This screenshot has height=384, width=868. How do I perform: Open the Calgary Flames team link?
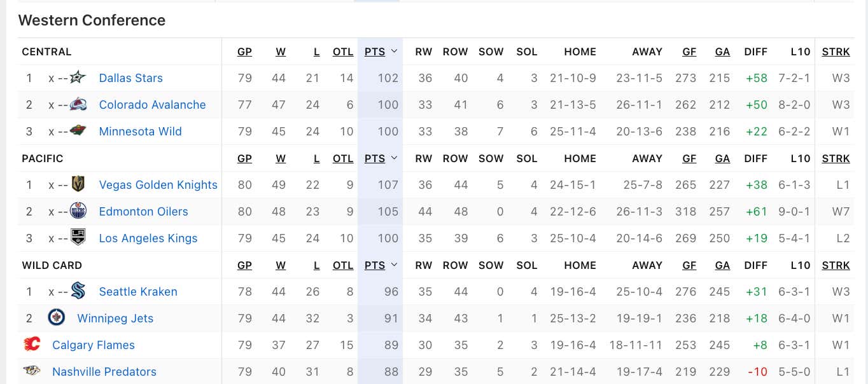(94, 345)
